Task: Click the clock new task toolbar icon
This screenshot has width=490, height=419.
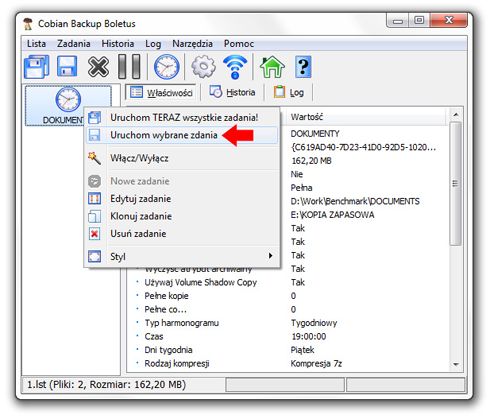Action: 166,67
